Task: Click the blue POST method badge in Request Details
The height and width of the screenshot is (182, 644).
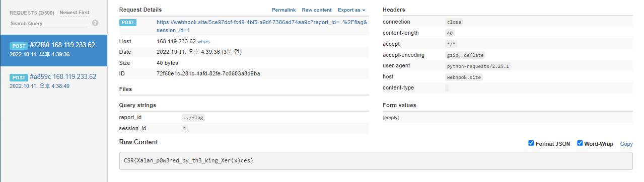Action: coord(128,22)
